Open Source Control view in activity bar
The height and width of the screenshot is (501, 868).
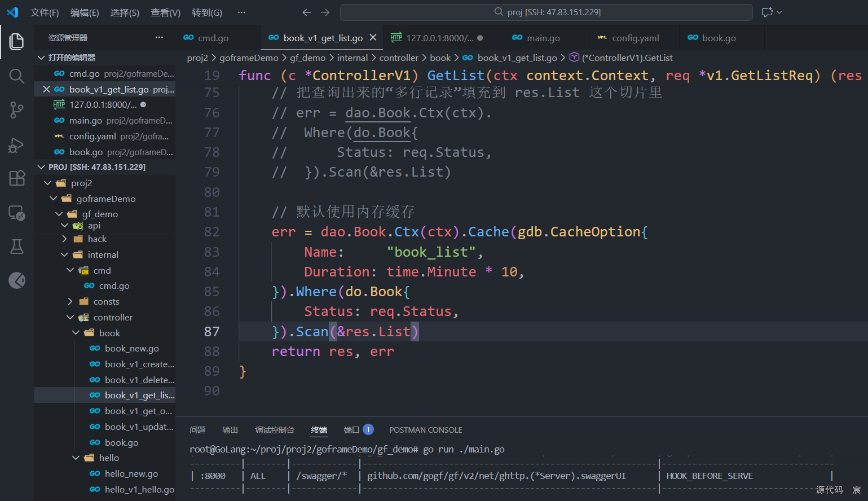coord(17,110)
